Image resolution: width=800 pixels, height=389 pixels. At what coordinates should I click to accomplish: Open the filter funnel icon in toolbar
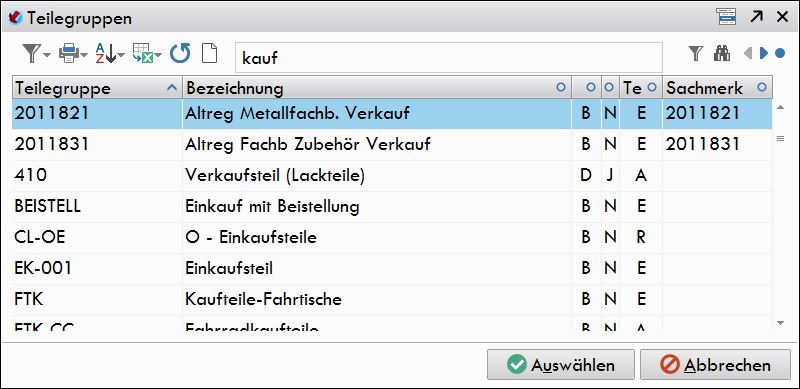tap(32, 53)
